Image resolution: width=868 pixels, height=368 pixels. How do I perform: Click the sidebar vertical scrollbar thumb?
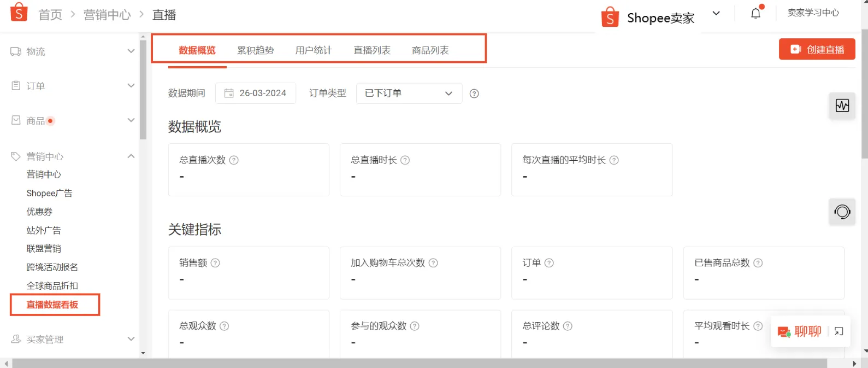click(x=143, y=90)
